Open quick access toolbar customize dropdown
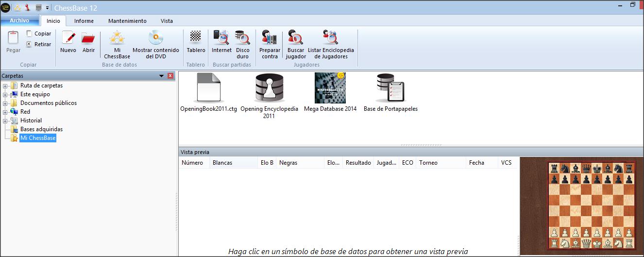Image resolution: width=644 pixels, height=257 pixels. pyautogui.click(x=47, y=8)
